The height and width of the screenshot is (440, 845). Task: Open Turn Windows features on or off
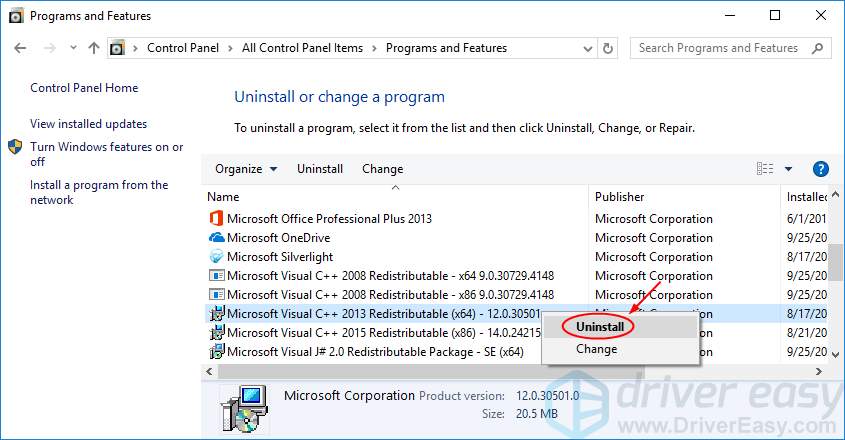point(106,154)
